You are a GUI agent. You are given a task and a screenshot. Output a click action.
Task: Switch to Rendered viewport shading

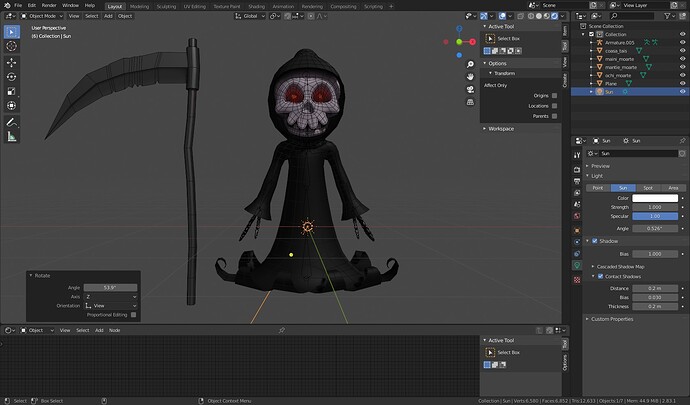coord(554,16)
